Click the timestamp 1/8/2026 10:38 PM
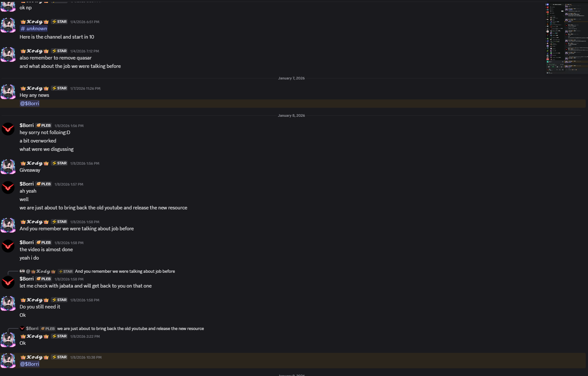This screenshot has width=588, height=376. coord(86,358)
